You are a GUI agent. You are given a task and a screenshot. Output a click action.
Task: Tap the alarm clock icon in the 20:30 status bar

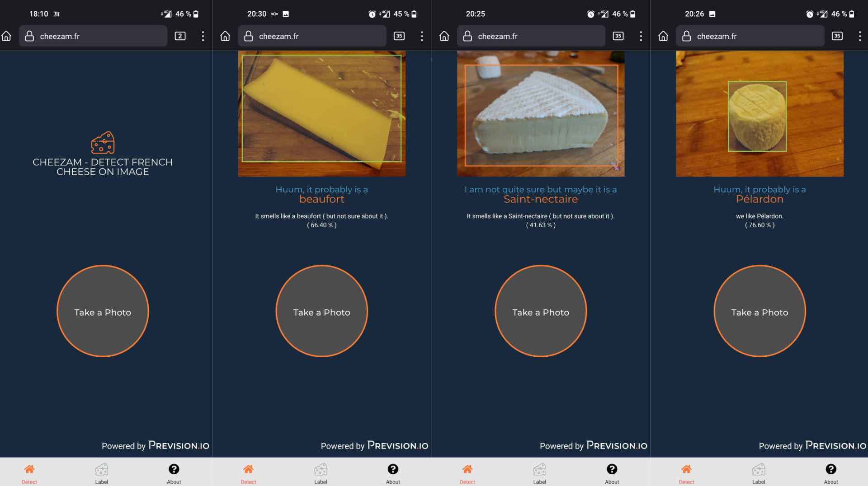click(x=372, y=14)
